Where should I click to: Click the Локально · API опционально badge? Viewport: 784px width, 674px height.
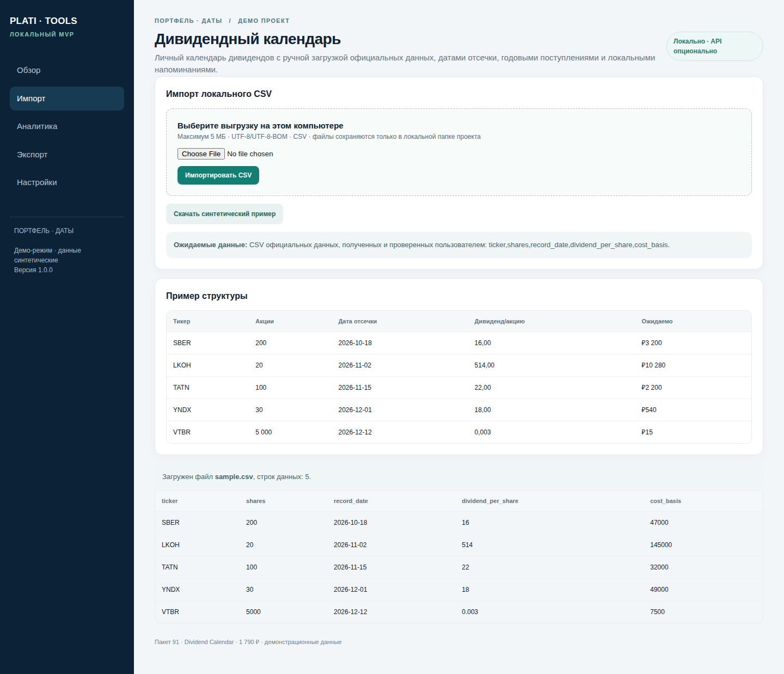[714, 46]
